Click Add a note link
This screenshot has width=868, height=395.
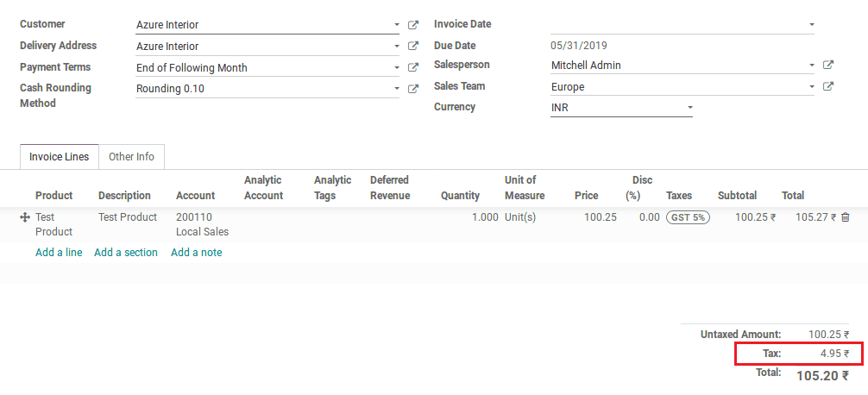tap(196, 253)
